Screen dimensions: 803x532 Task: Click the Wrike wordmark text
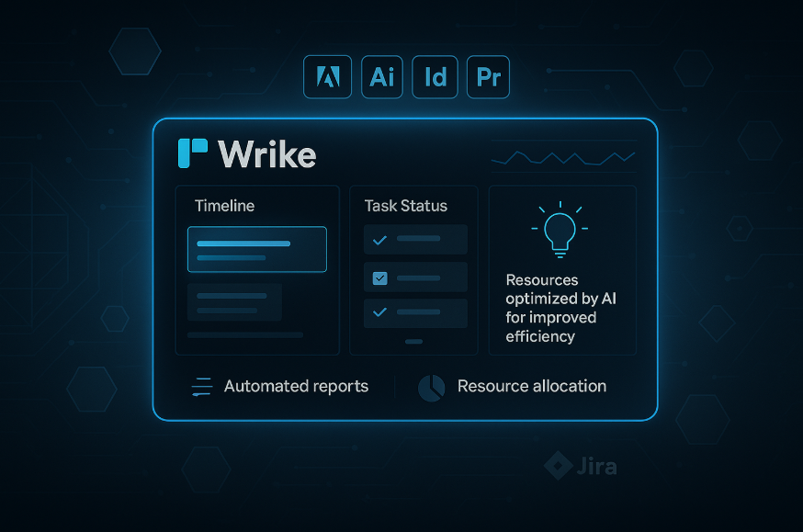[266, 154]
